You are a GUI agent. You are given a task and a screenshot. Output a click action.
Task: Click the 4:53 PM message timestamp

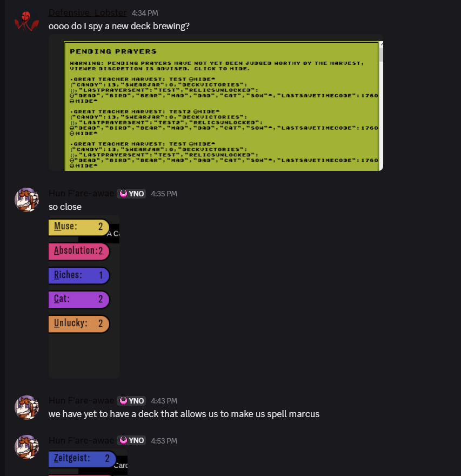point(164,440)
